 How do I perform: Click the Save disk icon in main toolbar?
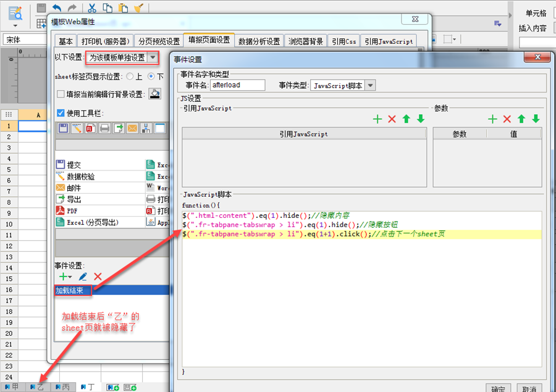[42, 7]
